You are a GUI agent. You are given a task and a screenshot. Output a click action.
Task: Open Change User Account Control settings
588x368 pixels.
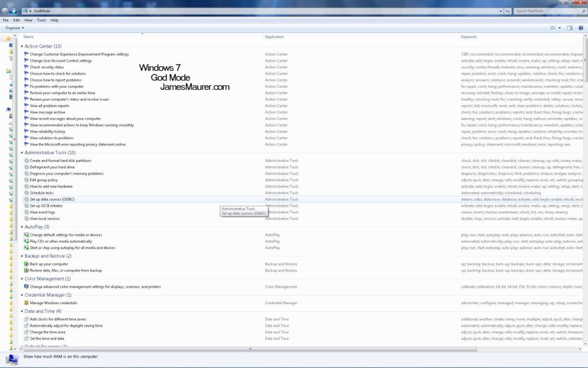(x=60, y=60)
